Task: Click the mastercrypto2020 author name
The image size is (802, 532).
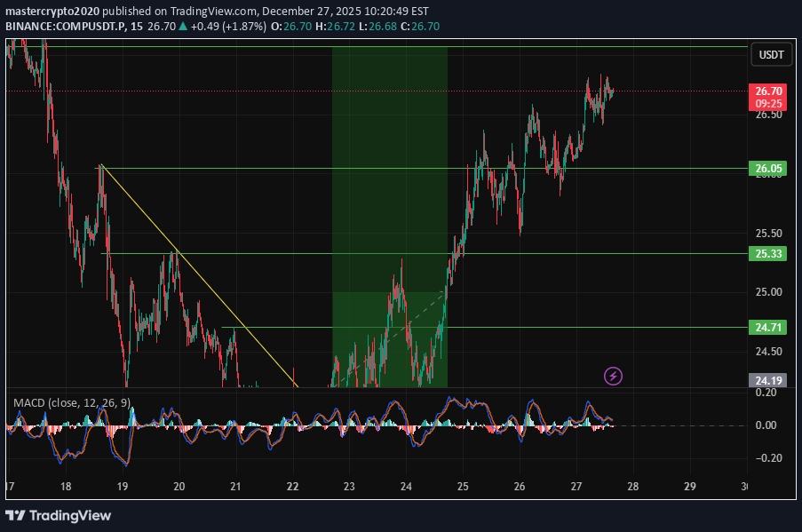Action: (x=56, y=12)
